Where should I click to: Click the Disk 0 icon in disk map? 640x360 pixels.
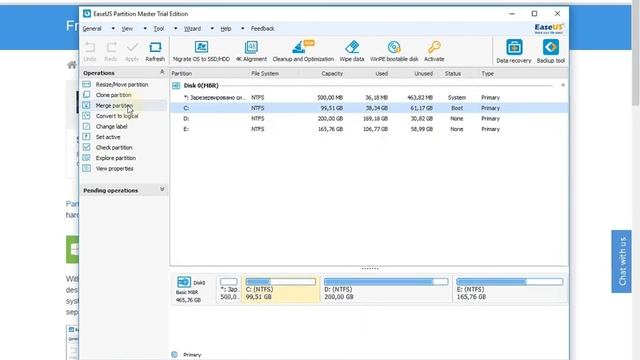[x=184, y=282]
